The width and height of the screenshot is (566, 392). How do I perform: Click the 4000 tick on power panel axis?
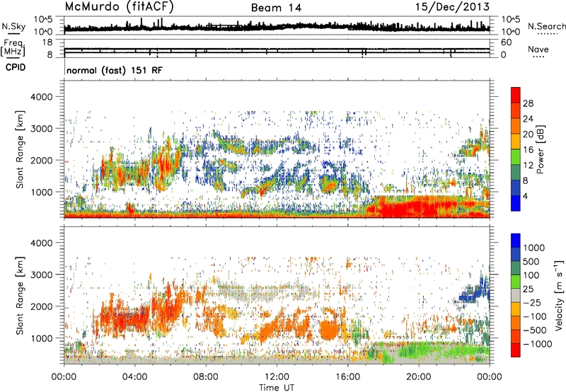[41, 97]
